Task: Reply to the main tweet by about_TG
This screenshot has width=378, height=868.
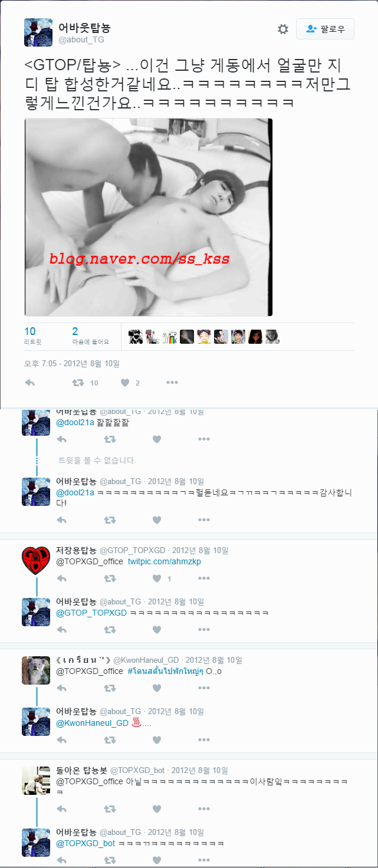Action: tap(29, 383)
